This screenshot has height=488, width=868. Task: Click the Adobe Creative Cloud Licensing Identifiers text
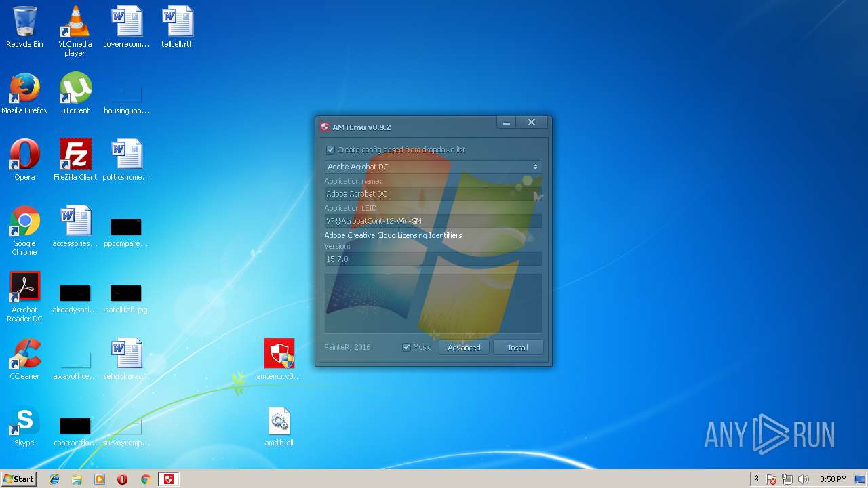[x=393, y=235]
